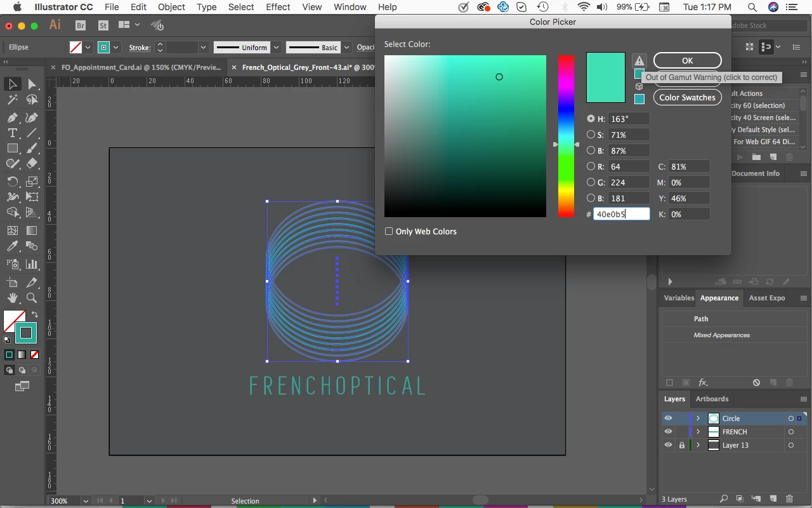
Task: Expand the FRENCH layer
Action: click(698, 432)
